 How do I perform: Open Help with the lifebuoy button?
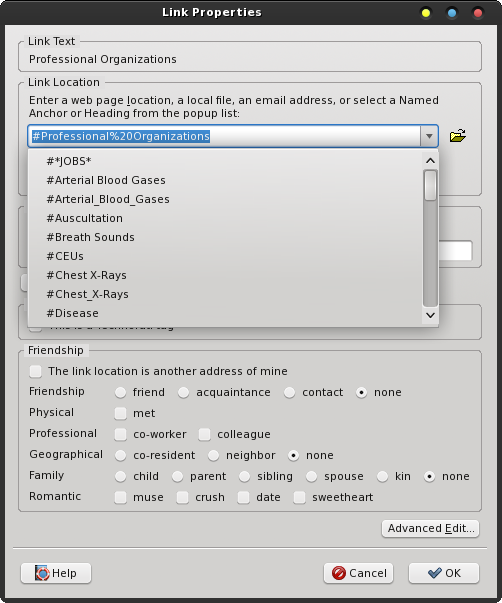coord(56,573)
